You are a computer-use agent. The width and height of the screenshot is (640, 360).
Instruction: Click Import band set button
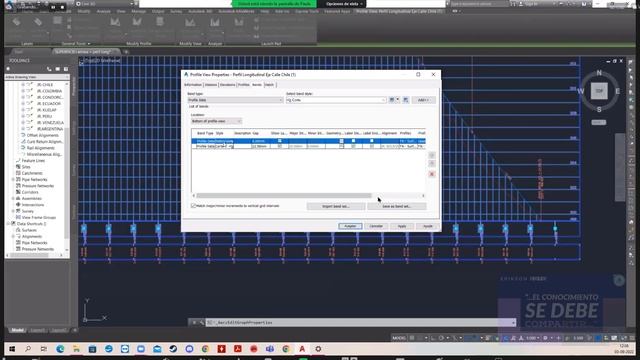click(336, 206)
